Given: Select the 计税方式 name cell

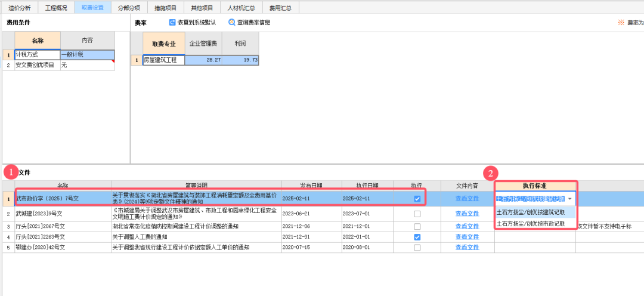Looking at the screenshot, I should (38, 55).
